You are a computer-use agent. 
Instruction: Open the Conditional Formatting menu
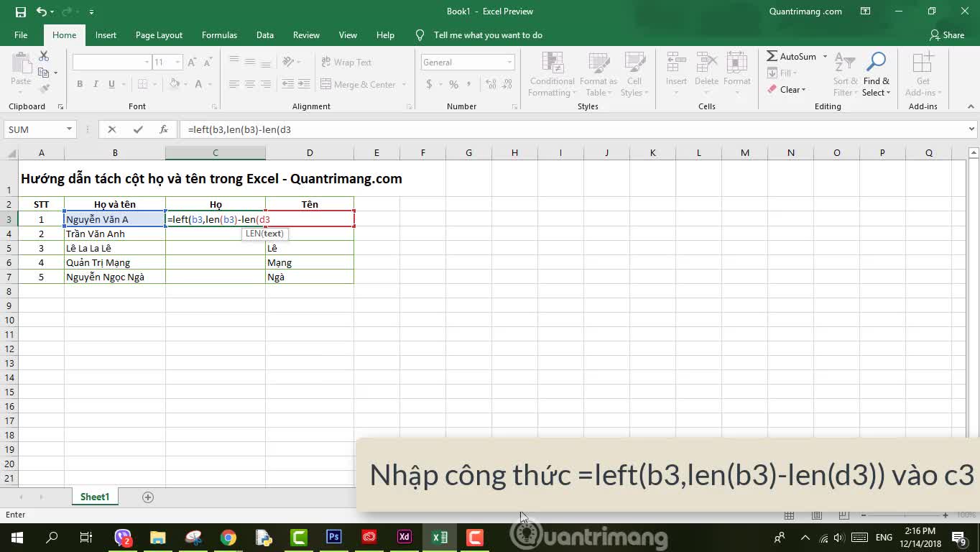[552, 74]
